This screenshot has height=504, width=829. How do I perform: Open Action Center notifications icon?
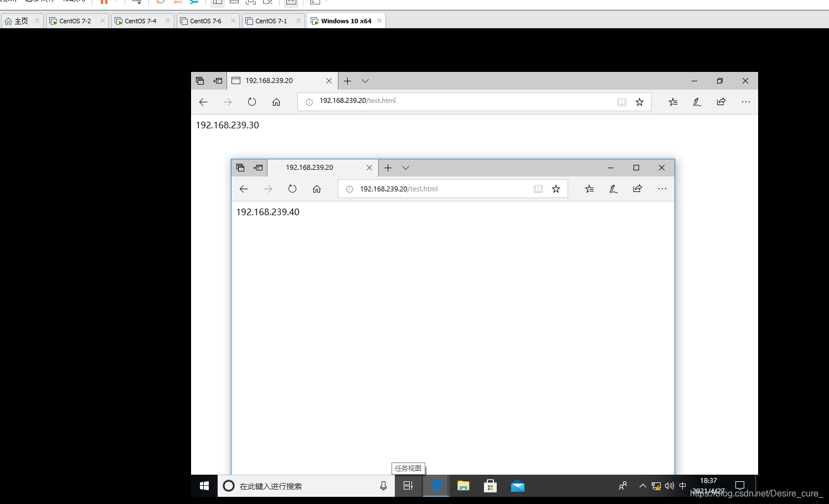click(x=740, y=486)
